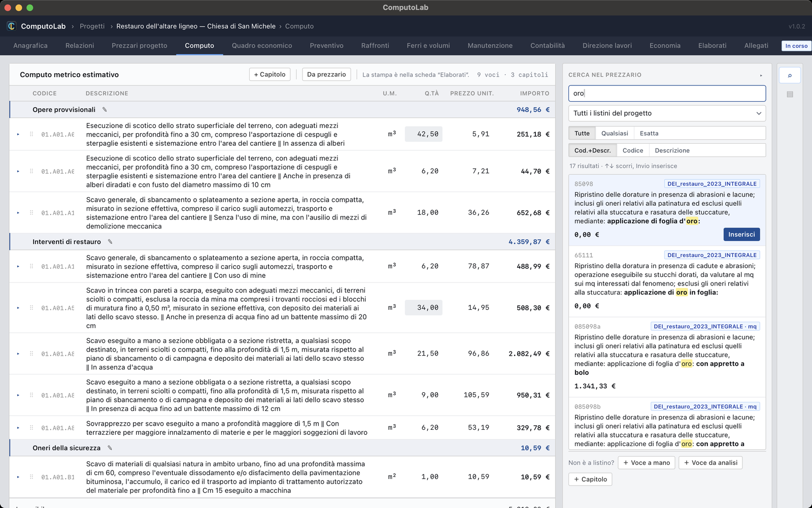The width and height of the screenshot is (812, 508).
Task: Select search result 085098a priced 1.341,33 €
Action: (667, 357)
